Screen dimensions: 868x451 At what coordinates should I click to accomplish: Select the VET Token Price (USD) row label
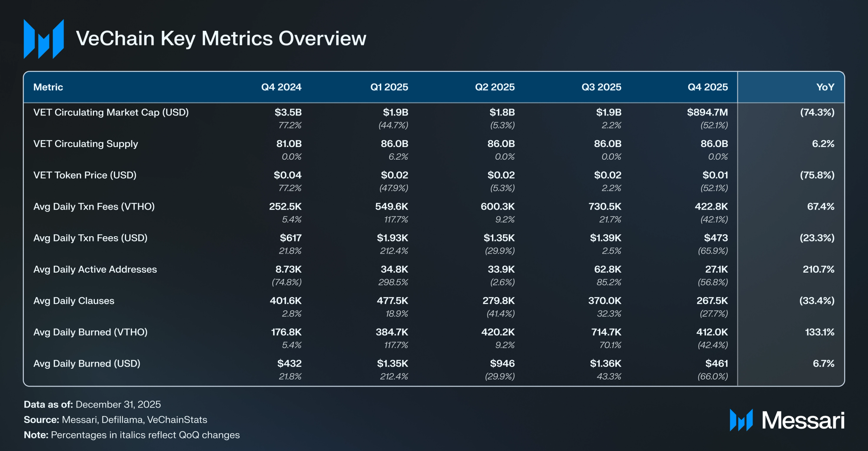click(x=85, y=175)
